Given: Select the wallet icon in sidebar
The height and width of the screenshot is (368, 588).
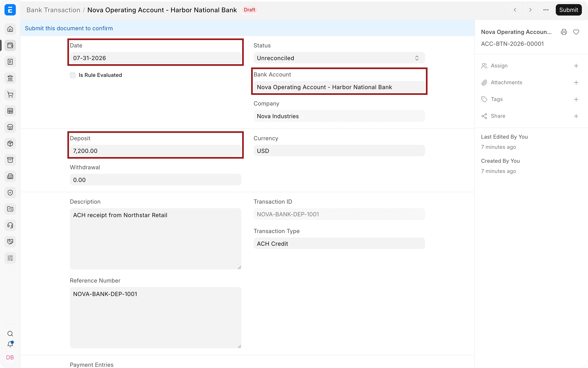Looking at the screenshot, I should (10, 45).
